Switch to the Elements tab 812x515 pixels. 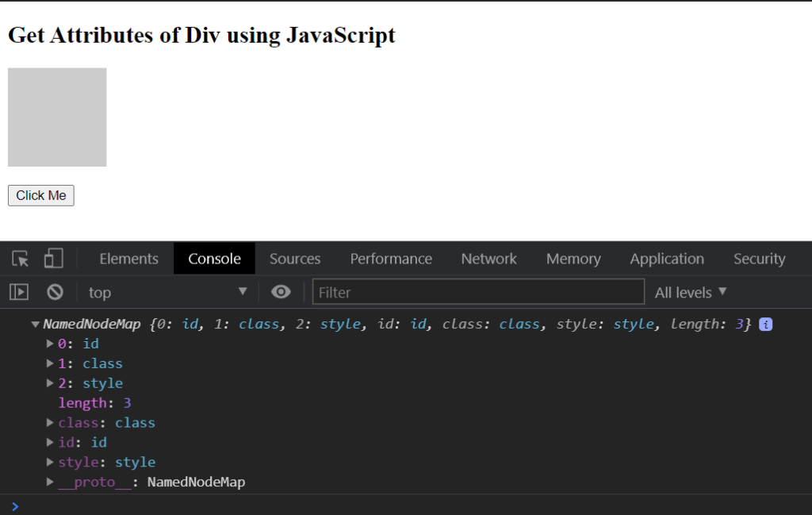coord(128,259)
